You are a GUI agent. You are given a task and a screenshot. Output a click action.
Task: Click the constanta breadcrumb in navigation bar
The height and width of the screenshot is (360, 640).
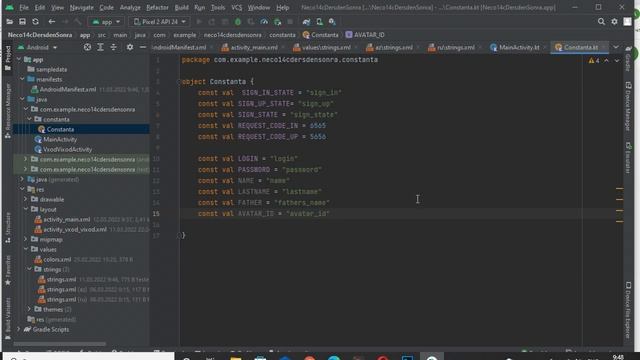(282, 35)
